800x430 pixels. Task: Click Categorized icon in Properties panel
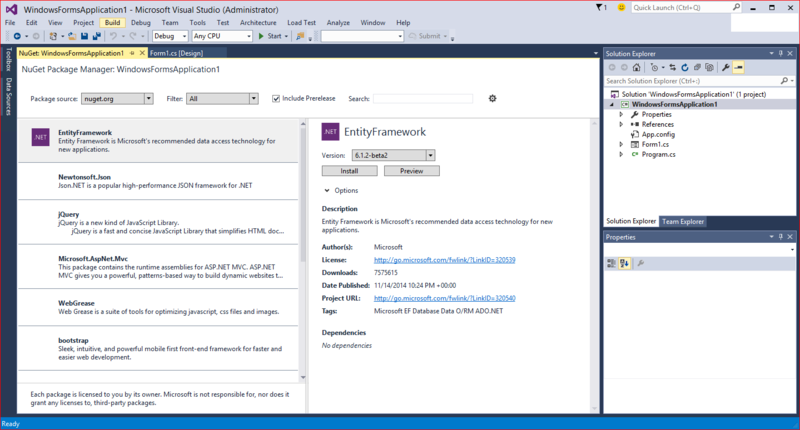(x=611, y=263)
